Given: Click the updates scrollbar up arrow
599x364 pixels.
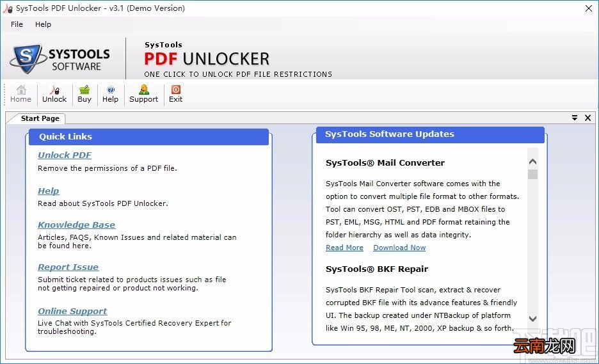Looking at the screenshot, I should tap(532, 162).
